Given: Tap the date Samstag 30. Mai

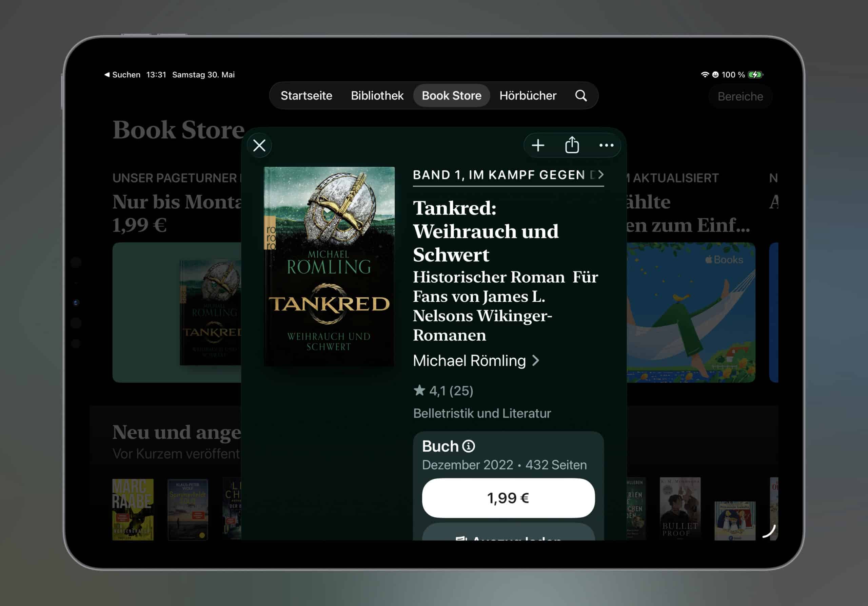Looking at the screenshot, I should point(203,75).
